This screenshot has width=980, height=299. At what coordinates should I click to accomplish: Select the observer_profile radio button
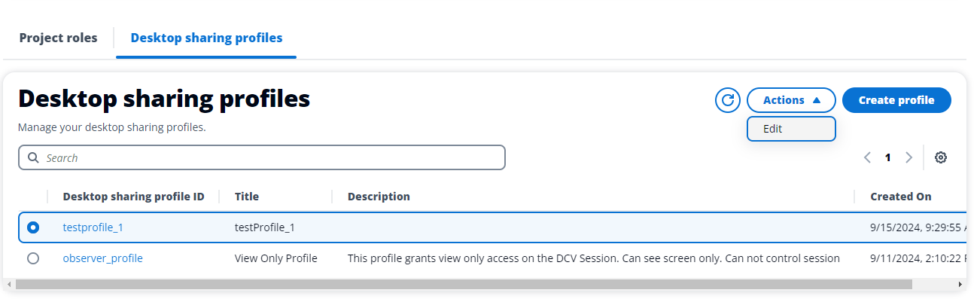point(33,258)
